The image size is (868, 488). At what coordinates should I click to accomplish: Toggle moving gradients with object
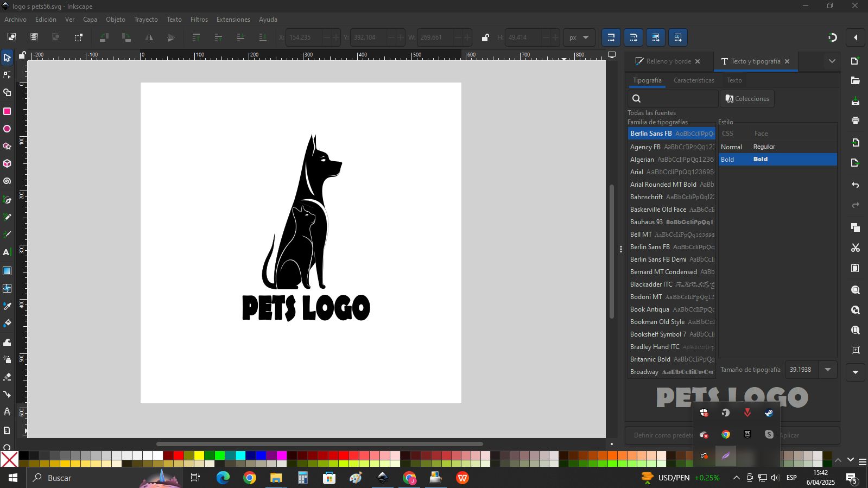[x=656, y=37]
